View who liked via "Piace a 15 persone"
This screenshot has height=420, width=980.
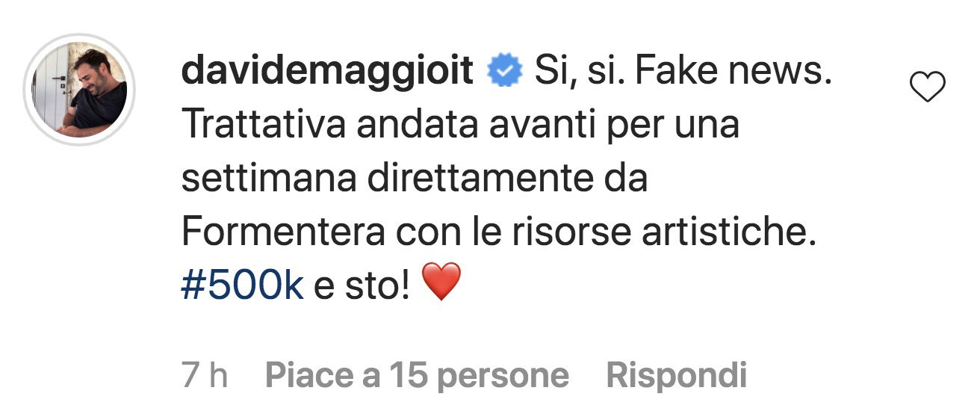417,376
